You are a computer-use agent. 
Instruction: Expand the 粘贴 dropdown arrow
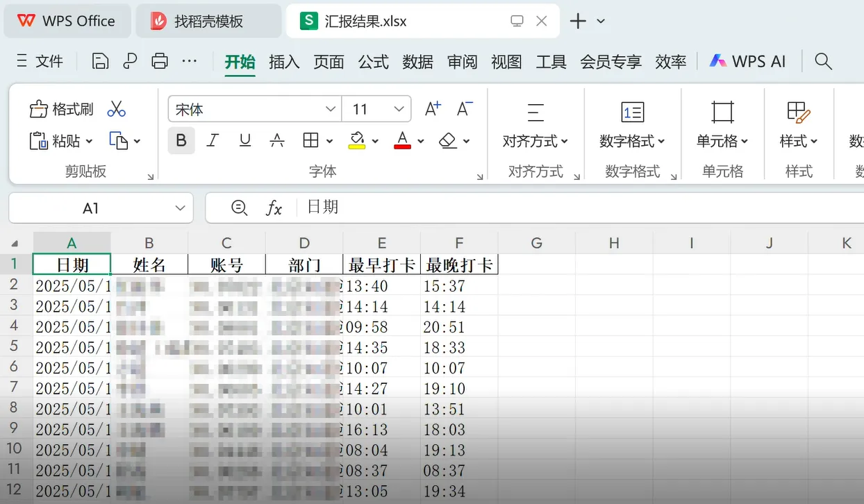[x=89, y=142]
